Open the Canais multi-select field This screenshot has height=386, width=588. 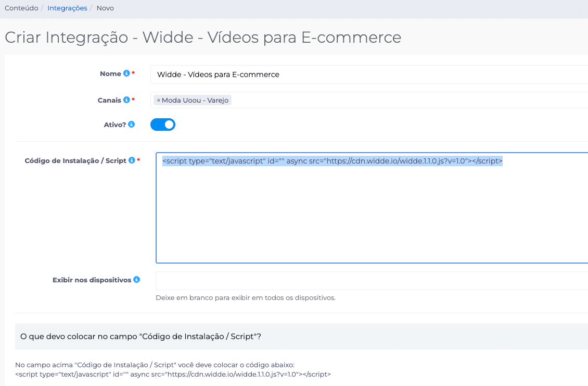coord(369,100)
